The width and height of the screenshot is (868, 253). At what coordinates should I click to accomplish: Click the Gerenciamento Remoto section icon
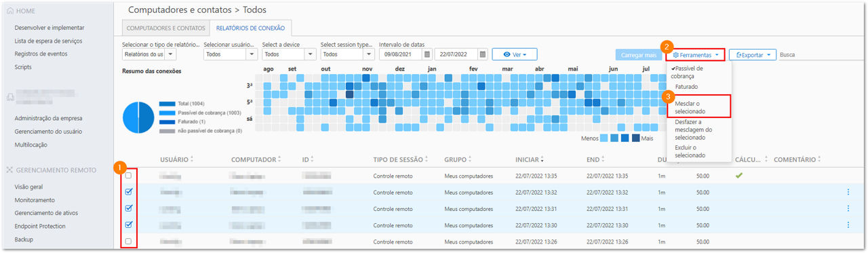coord(9,170)
